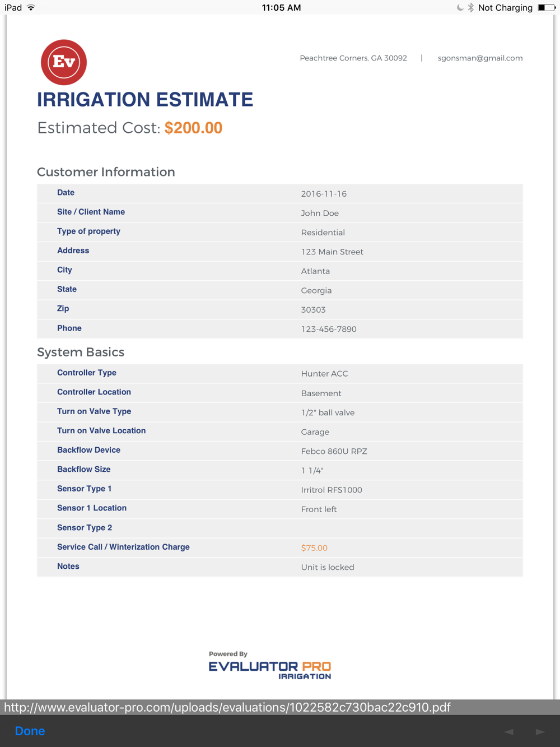
Task: Tap the forward navigation arrow
Action: pyautogui.click(x=540, y=731)
